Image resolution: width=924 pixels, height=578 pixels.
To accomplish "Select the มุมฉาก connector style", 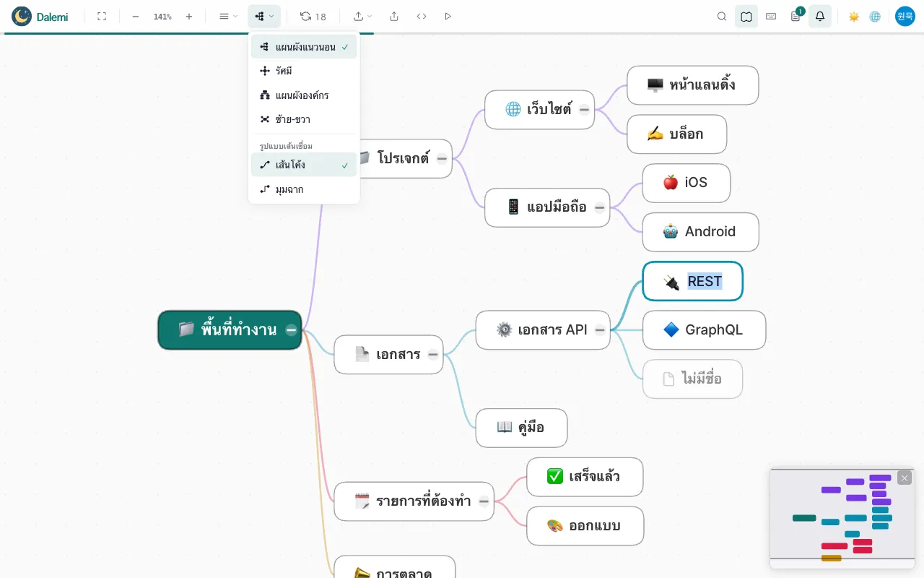I will (x=304, y=189).
